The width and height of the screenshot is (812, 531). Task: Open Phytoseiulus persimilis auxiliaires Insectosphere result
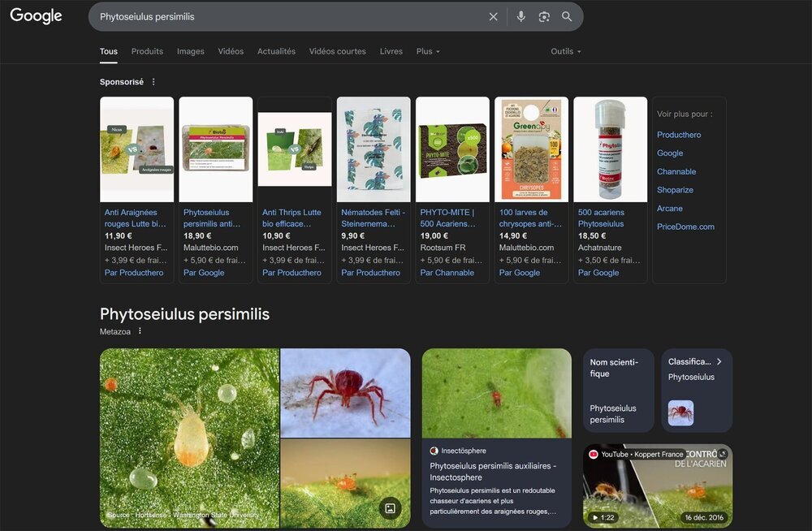coord(493,472)
